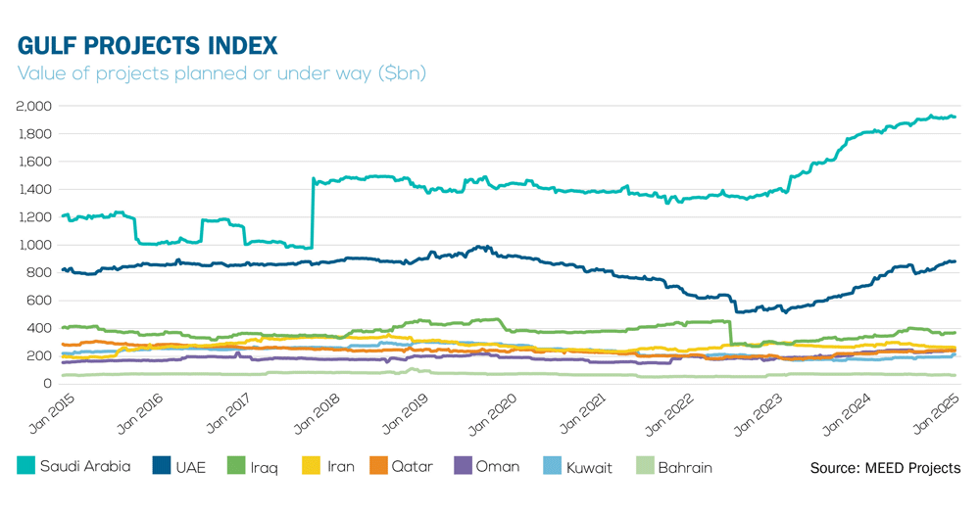Click the Gulf Projects Index title
The width and height of the screenshot is (980, 516).
click(x=147, y=46)
